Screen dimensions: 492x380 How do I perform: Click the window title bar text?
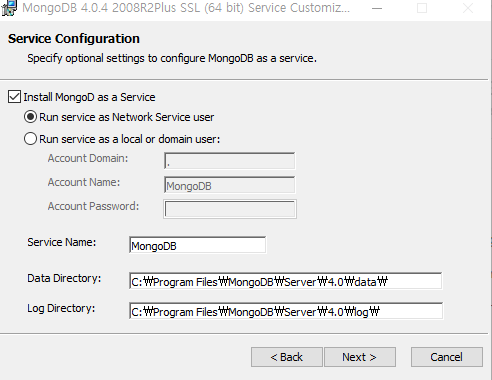point(186,7)
